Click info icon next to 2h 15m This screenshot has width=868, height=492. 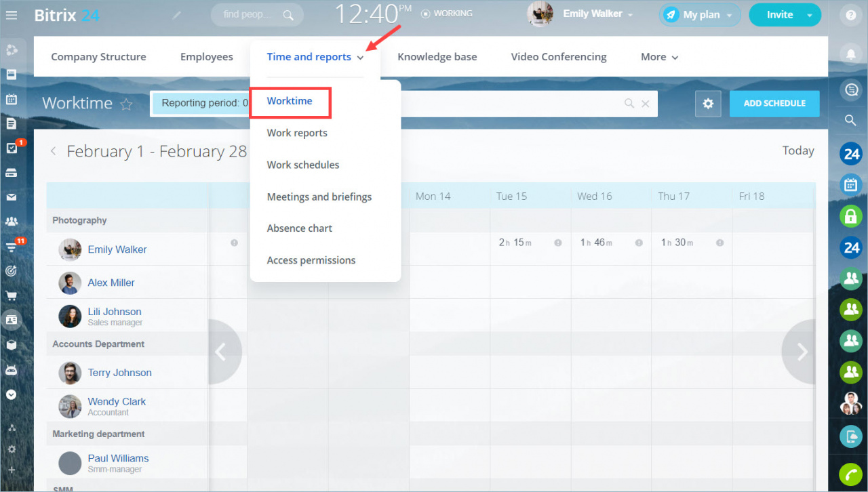coord(558,243)
